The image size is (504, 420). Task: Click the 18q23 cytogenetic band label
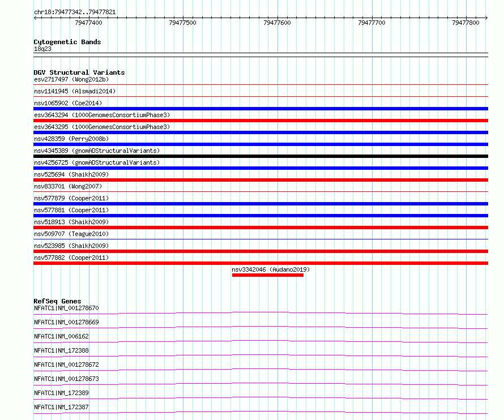coord(42,49)
